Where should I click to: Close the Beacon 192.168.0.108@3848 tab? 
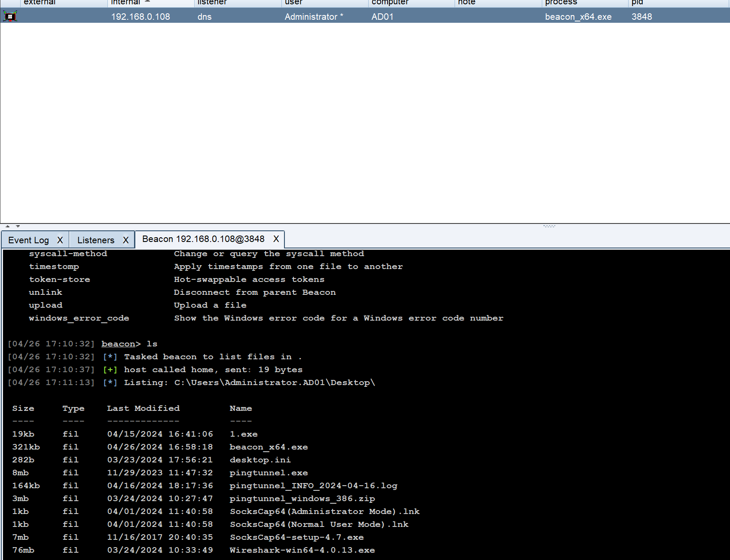[x=276, y=239]
